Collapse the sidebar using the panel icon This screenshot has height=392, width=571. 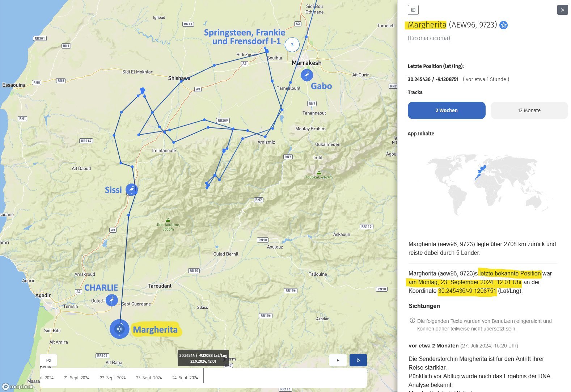click(413, 10)
